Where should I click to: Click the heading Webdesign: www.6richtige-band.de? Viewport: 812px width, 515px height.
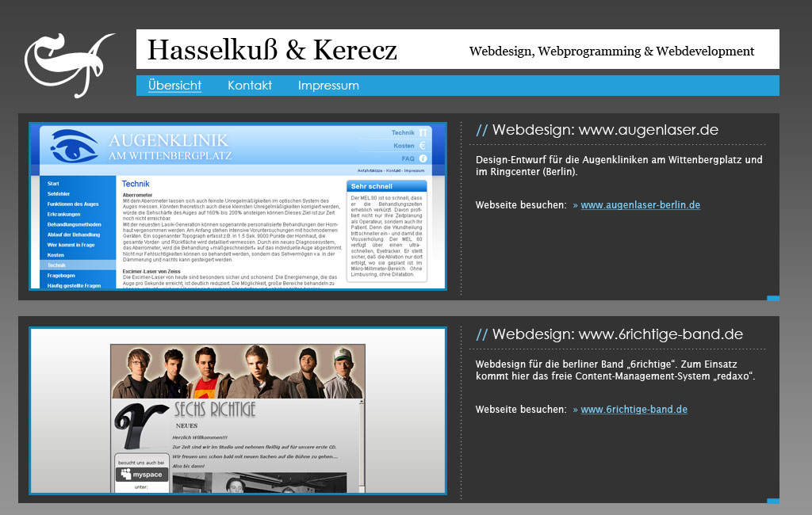click(609, 334)
